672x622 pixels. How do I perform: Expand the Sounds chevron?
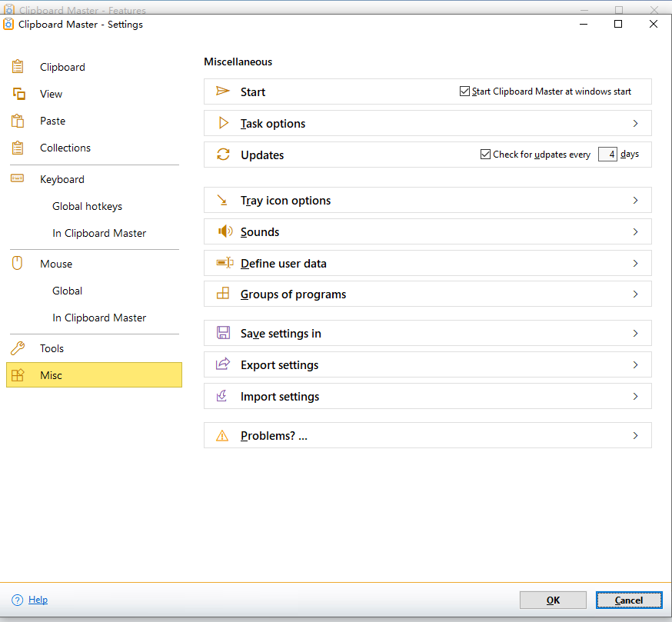pyautogui.click(x=636, y=232)
